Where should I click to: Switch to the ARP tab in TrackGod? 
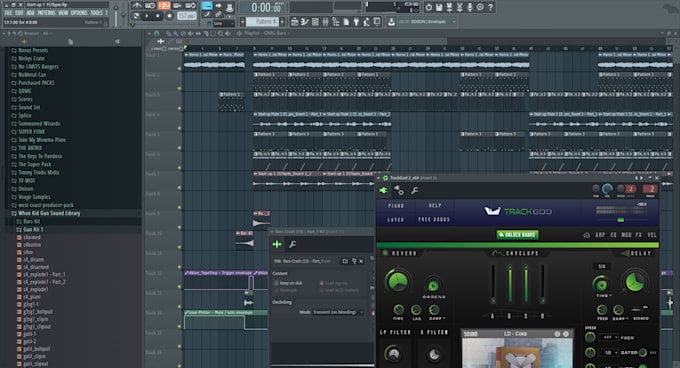[600, 235]
